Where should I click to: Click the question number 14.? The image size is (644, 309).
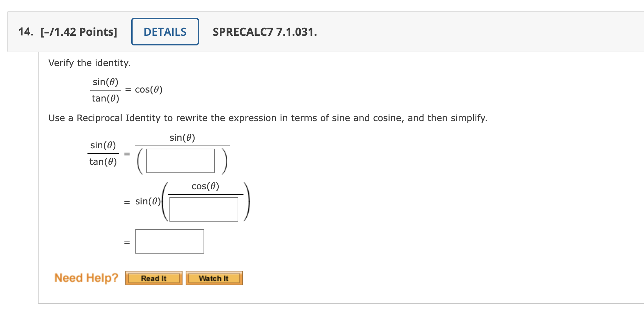pos(25,32)
